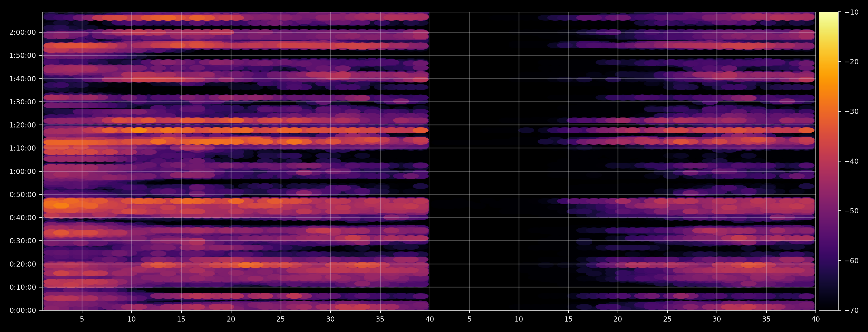Click the −50 colorbar tick label

point(851,211)
